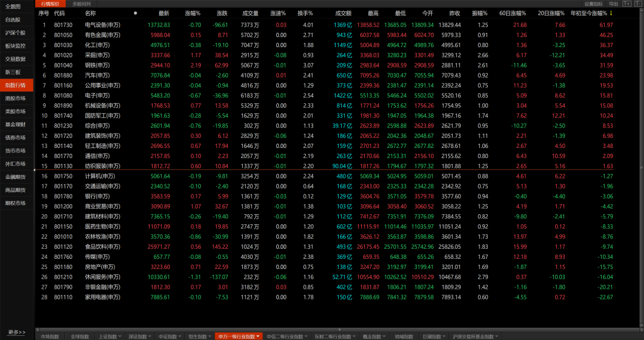Select the 国防军工(申万) row name
644x340 pixels.
pyautogui.click(x=103, y=116)
